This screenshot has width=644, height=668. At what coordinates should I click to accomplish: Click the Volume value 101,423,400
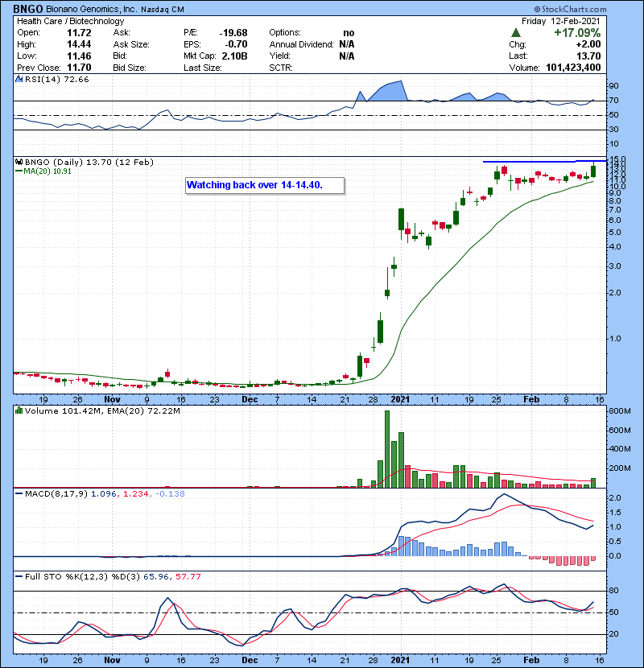(573, 68)
